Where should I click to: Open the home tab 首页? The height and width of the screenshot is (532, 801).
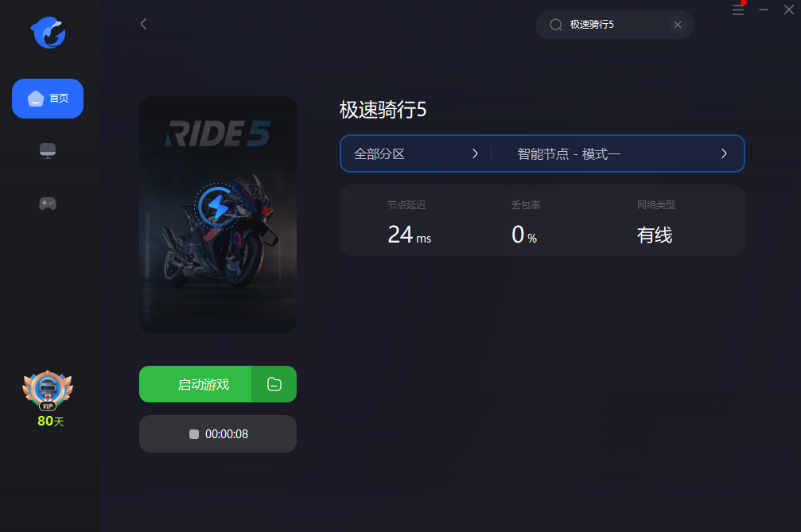(48, 99)
